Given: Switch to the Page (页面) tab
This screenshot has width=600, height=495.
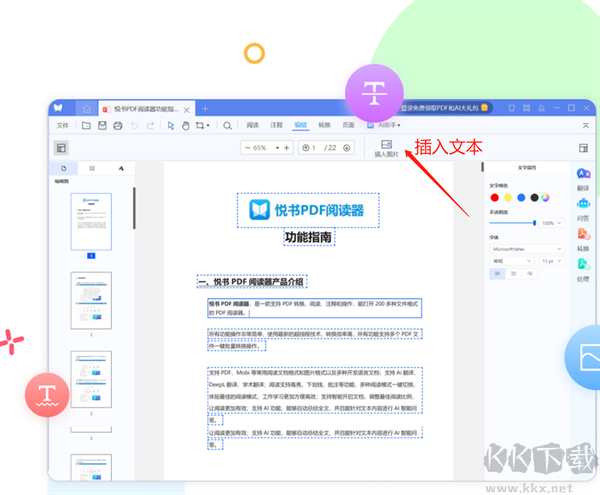Looking at the screenshot, I should coord(348,125).
